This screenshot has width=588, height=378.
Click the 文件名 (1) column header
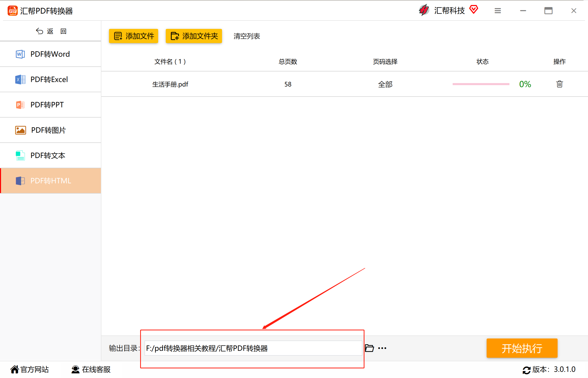(x=170, y=62)
